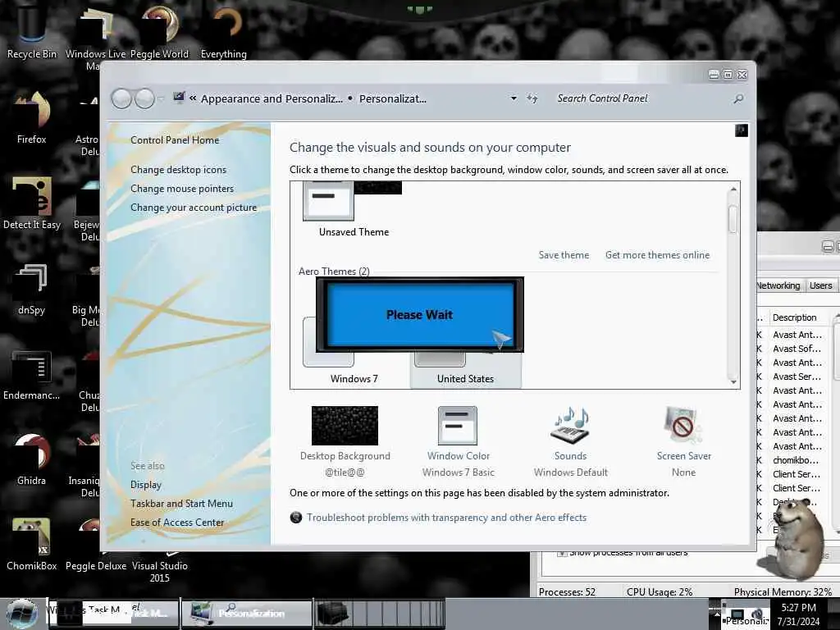Select the United States theme
Viewport: 840px width, 630px height.
pos(465,370)
